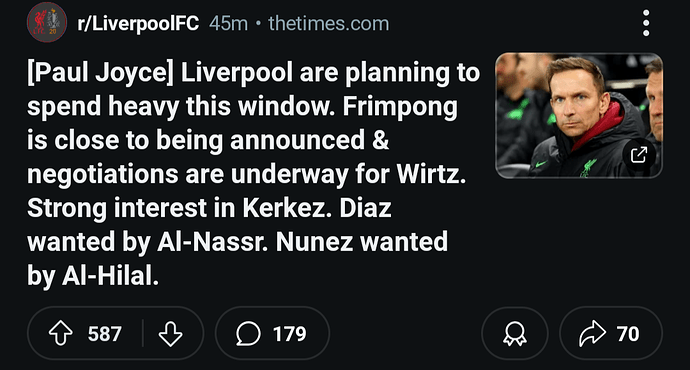Click the 179 comments count
690x370 pixels.
pos(290,334)
